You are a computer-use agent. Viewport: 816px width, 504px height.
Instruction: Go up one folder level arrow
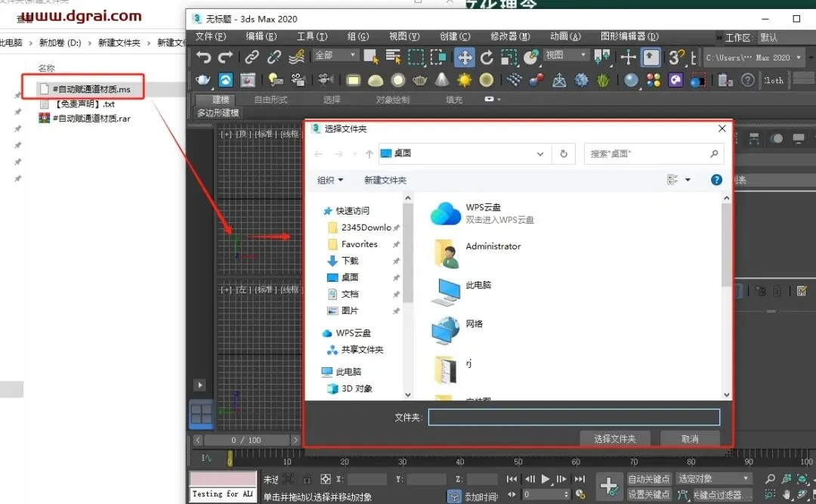click(369, 153)
